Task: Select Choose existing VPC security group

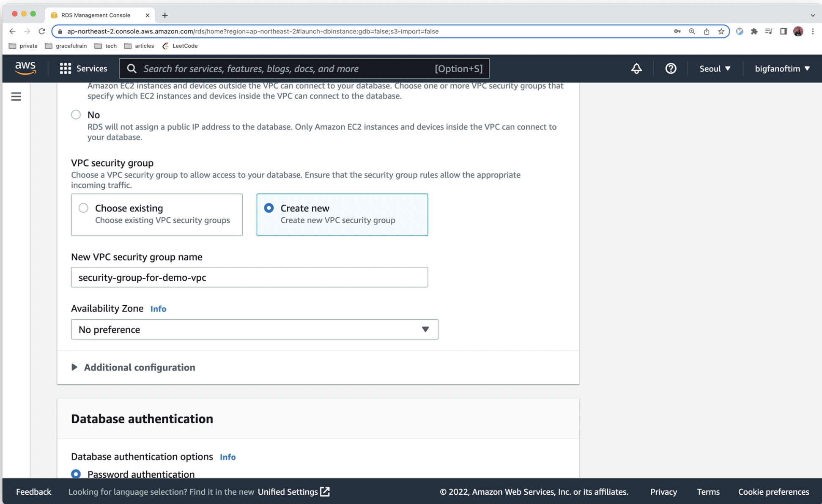Action: click(x=84, y=208)
